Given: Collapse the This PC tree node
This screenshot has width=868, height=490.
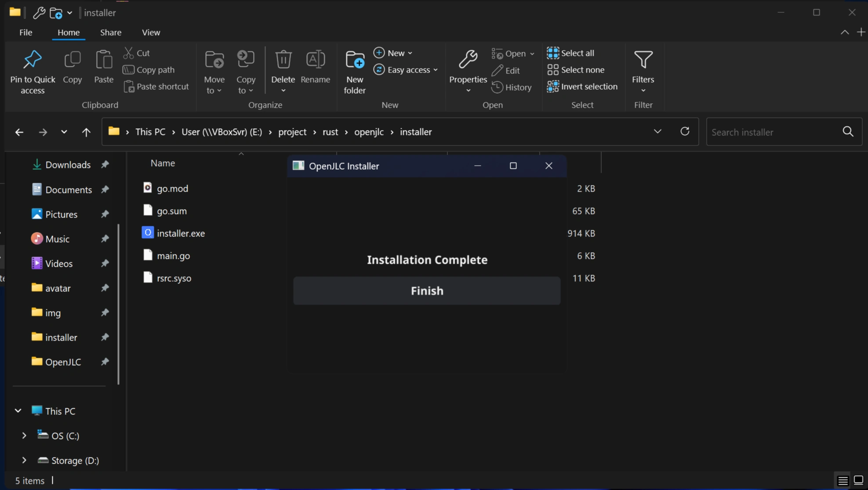Looking at the screenshot, I should 18,411.
